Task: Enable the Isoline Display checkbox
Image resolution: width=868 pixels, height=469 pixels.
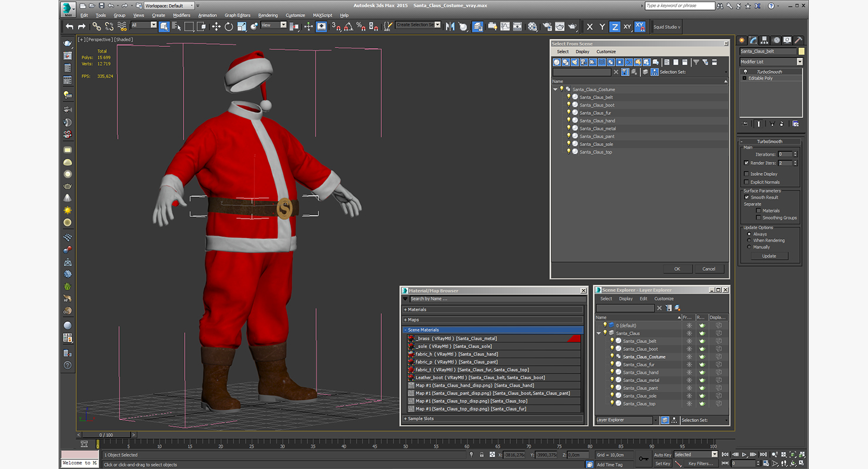Action: point(746,174)
